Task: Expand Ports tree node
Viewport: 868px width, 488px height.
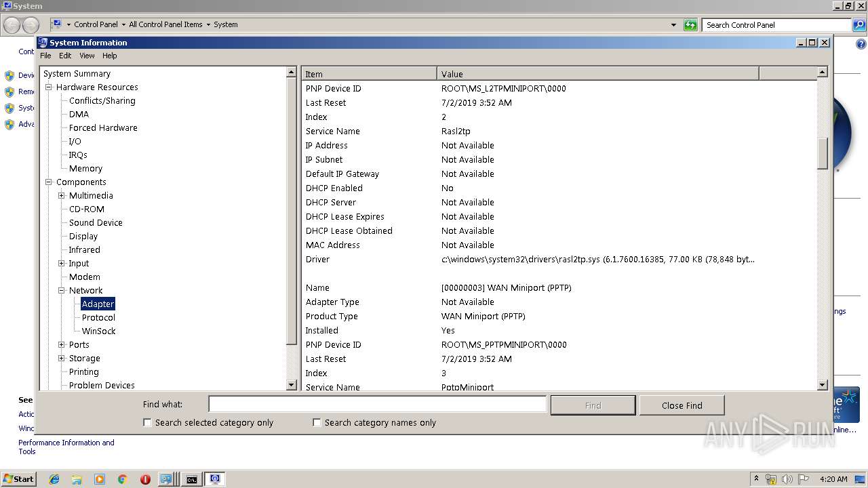Action: (x=62, y=345)
